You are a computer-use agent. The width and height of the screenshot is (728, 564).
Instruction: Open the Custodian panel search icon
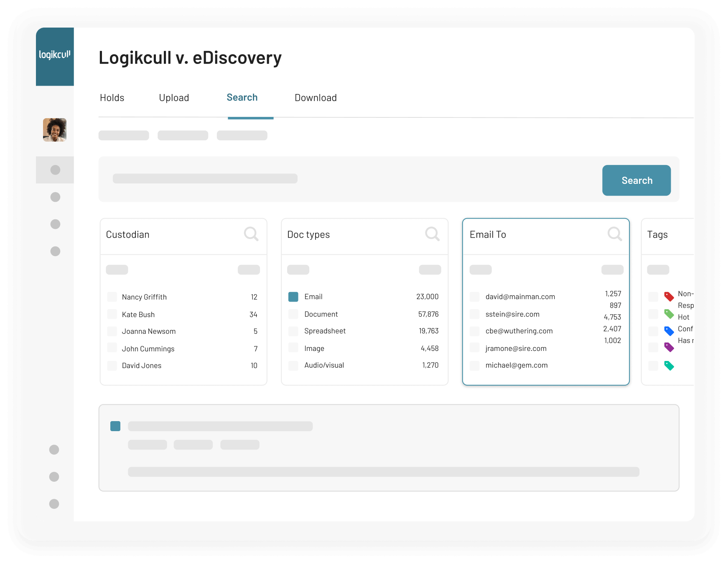click(251, 234)
